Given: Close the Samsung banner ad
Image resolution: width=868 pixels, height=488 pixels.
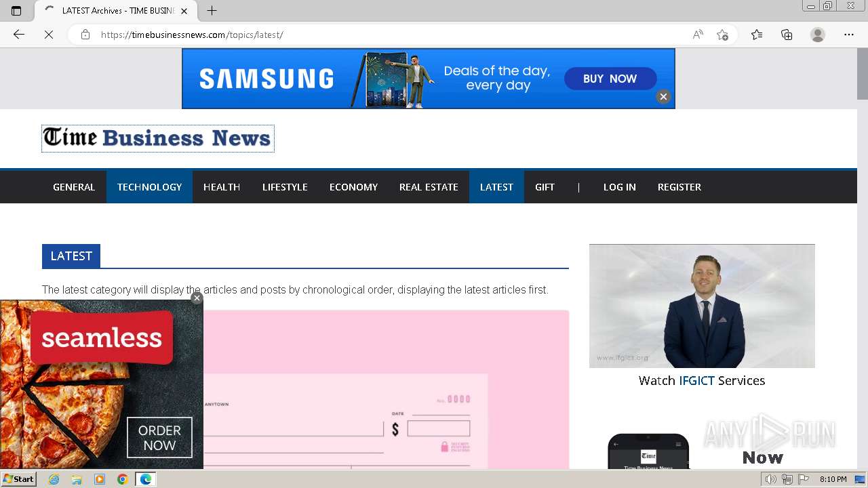Looking at the screenshot, I should [663, 96].
